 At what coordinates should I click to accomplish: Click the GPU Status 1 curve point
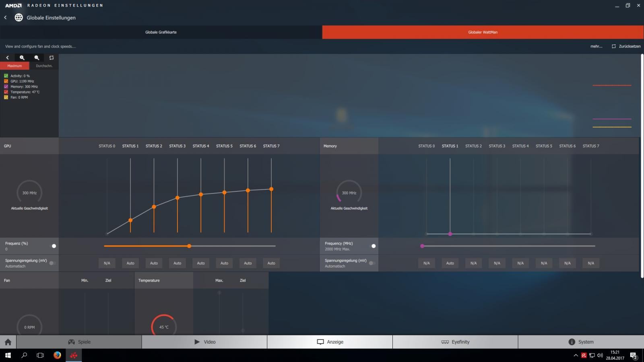[x=130, y=220]
